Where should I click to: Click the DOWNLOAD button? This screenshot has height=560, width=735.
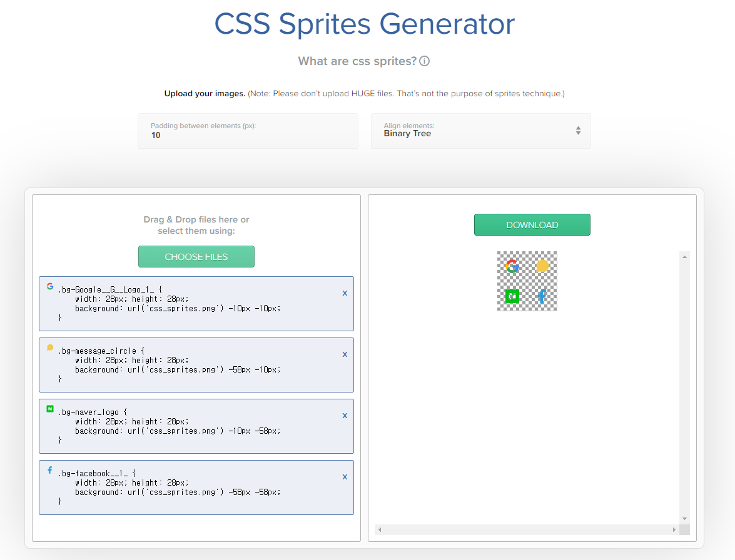[532, 225]
